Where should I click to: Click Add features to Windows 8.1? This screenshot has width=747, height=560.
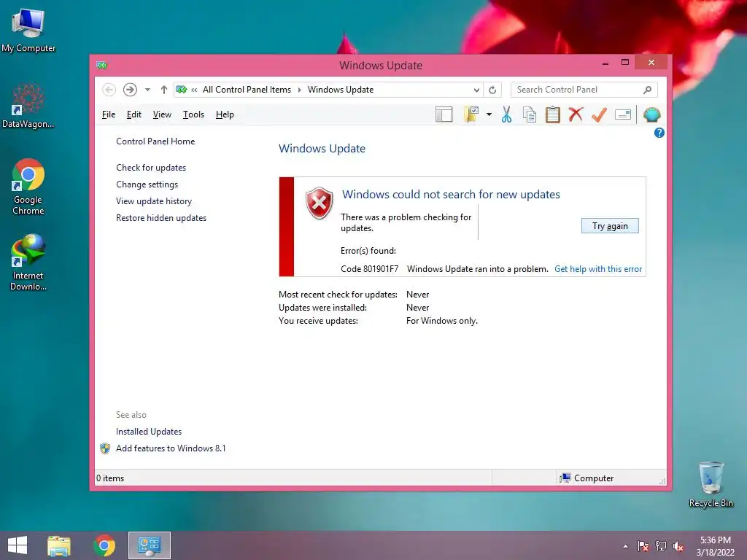point(171,448)
